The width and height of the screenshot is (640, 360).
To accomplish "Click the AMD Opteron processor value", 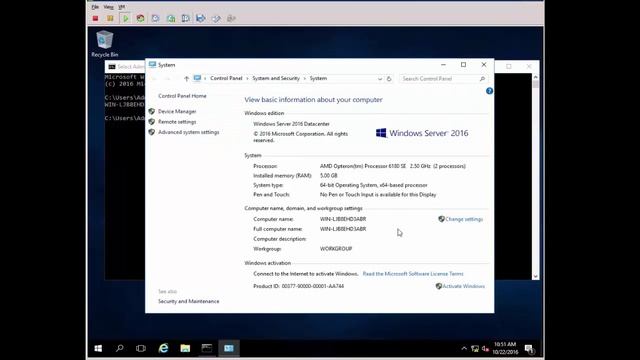I will (x=393, y=166).
